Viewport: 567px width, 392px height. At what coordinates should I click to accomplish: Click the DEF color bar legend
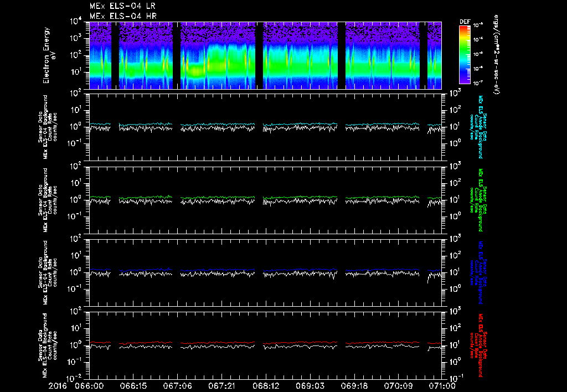[465, 55]
